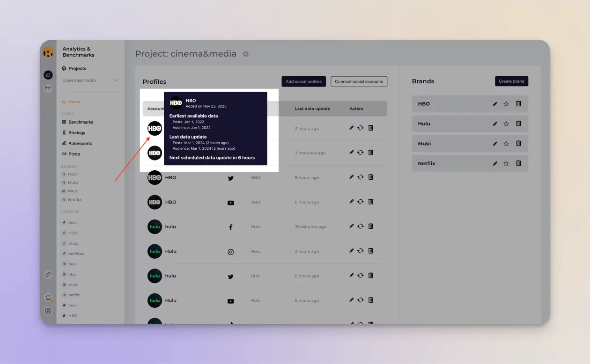
Task: Edit the HBO Twitter profile
Action: pyautogui.click(x=352, y=177)
